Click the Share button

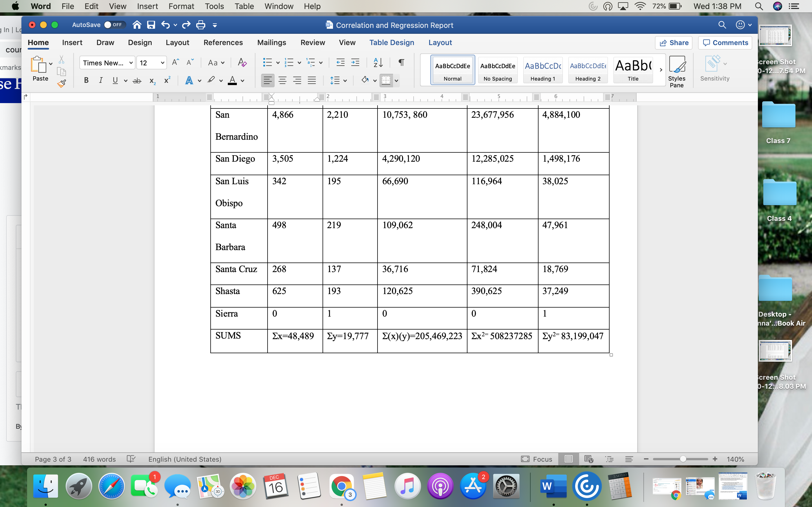tap(674, 43)
